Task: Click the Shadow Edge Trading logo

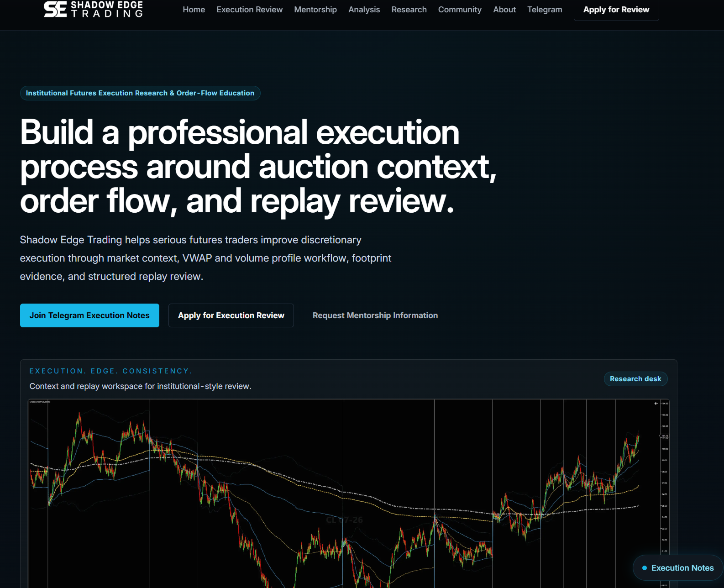Action: point(93,9)
